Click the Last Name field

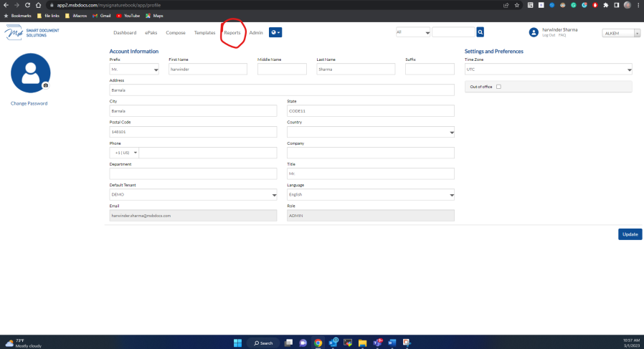click(356, 70)
